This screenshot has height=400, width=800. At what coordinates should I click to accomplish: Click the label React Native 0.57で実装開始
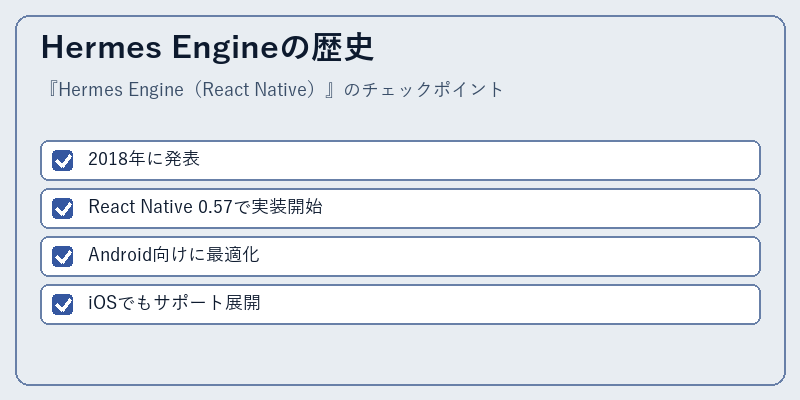(x=205, y=207)
